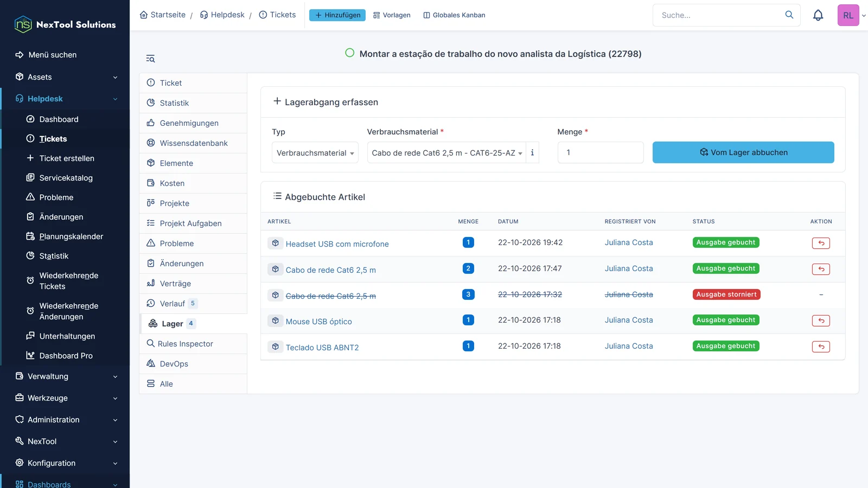The width and height of the screenshot is (868, 488).
Task: Expand the Werkzeuge sidebar section
Action: click(x=65, y=398)
